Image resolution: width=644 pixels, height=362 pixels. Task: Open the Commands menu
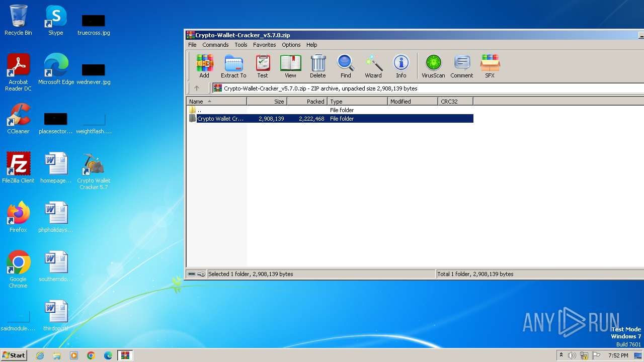pyautogui.click(x=215, y=45)
